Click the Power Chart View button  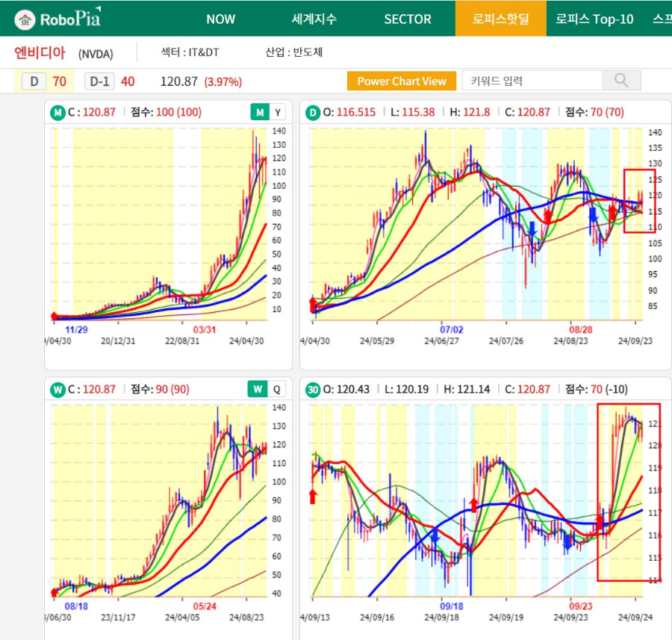click(402, 81)
